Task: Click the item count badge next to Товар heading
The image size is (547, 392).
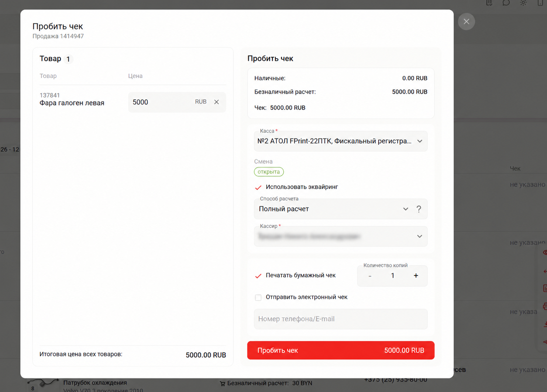Action: [68, 59]
